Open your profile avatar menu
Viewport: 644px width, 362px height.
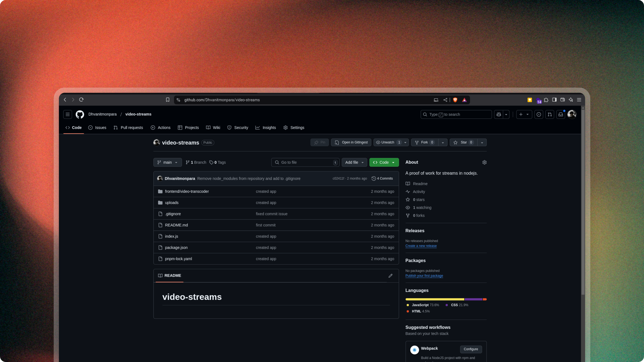(x=572, y=114)
